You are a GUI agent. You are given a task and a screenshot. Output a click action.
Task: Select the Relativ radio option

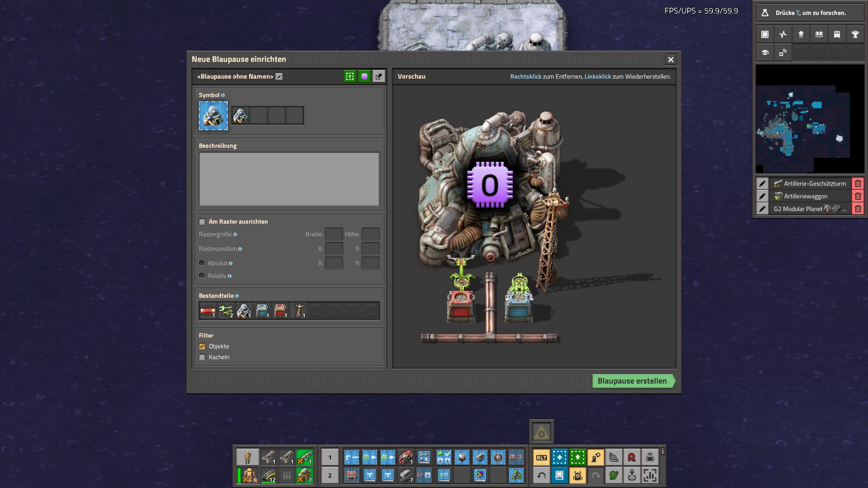tap(202, 276)
